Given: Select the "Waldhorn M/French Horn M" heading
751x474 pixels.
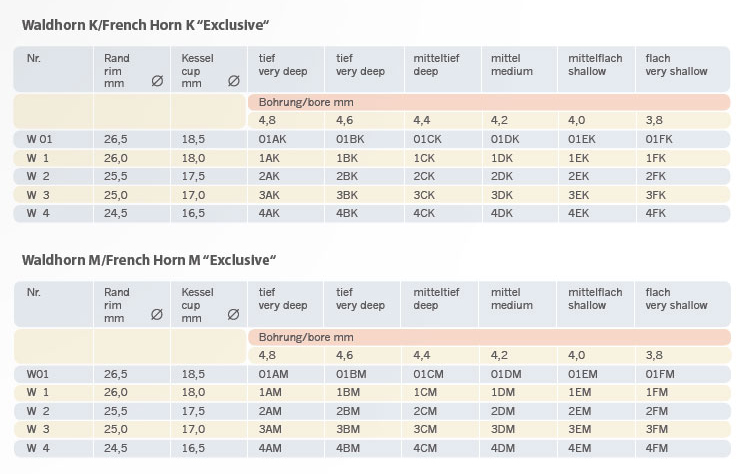Looking at the screenshot, I should tap(148, 261).
